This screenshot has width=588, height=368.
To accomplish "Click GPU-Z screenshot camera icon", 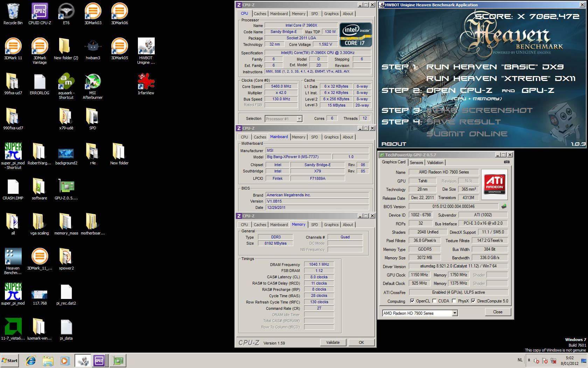I will [x=506, y=162].
